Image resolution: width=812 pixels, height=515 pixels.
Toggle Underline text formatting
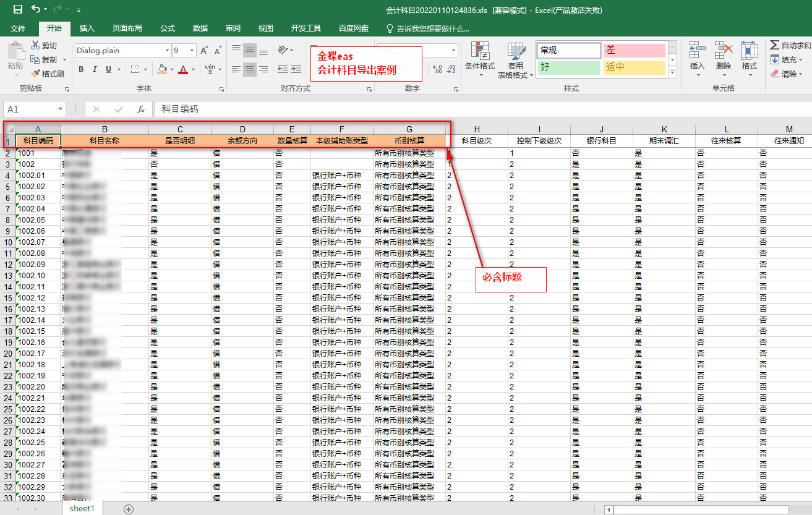coord(109,69)
